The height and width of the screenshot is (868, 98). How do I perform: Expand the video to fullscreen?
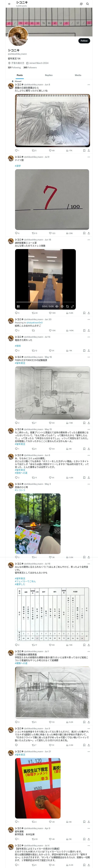72,306
